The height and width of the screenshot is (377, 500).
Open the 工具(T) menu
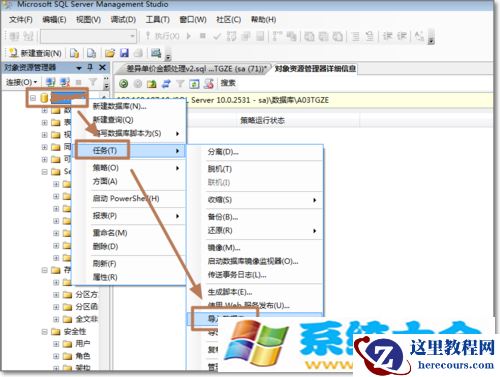coord(157,20)
